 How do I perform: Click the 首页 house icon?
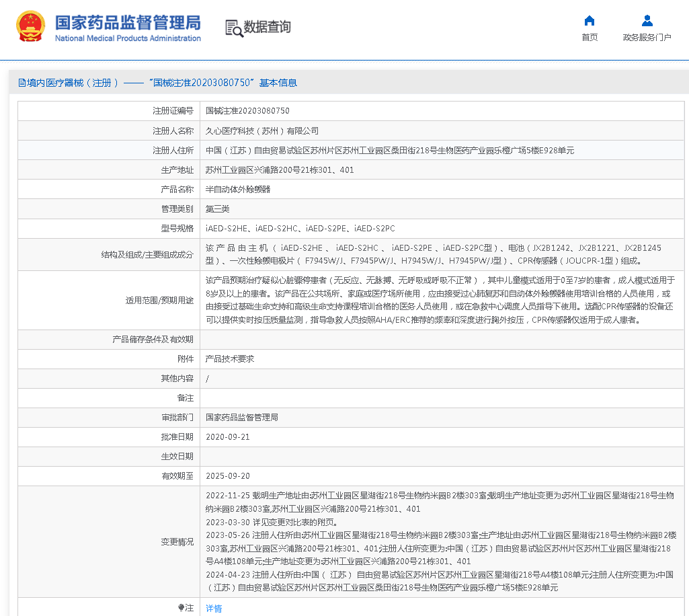[590, 20]
